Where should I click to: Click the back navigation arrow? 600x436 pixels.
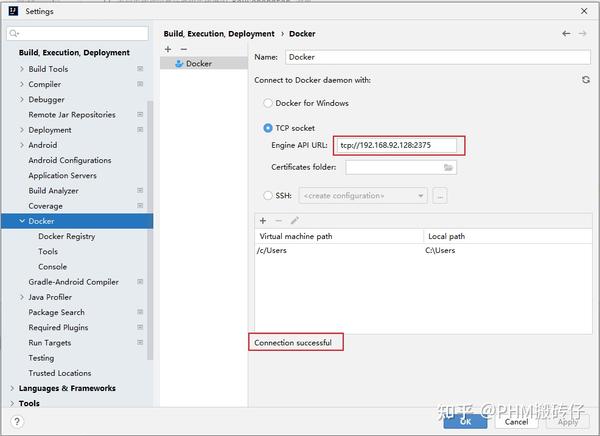566,34
